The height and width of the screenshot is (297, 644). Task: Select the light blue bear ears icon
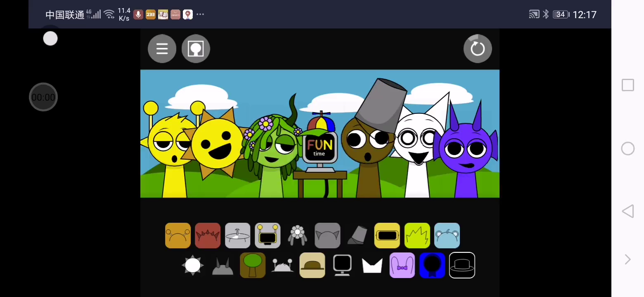coord(447,236)
